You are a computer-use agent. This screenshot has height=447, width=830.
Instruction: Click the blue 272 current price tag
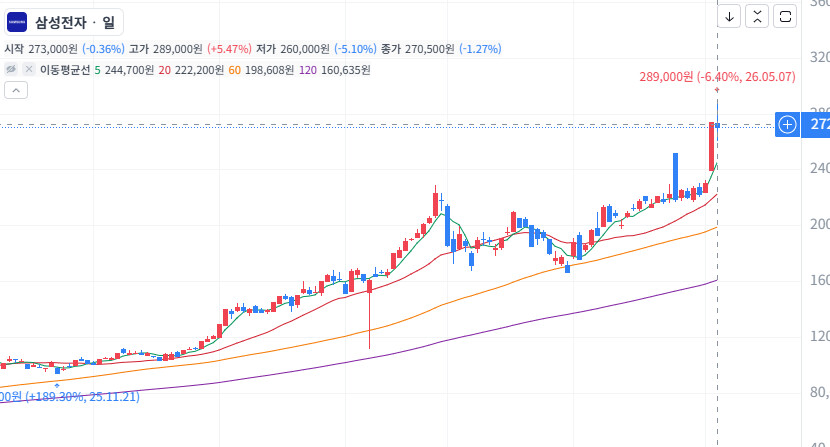coord(816,124)
